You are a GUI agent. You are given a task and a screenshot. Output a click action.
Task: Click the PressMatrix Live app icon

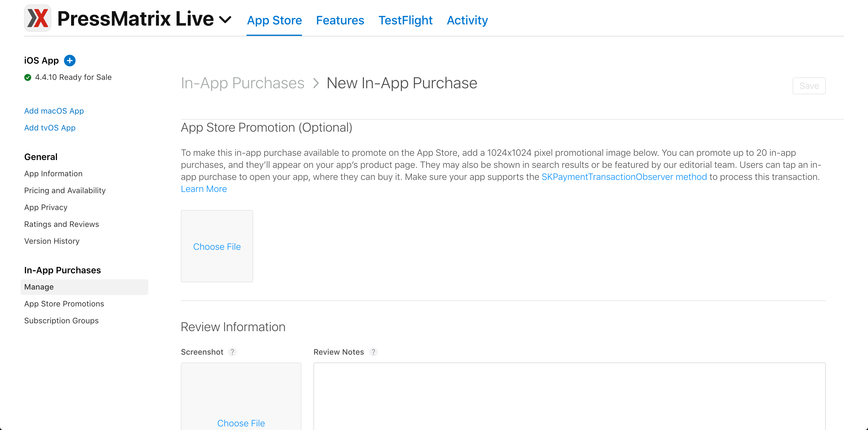point(37,18)
